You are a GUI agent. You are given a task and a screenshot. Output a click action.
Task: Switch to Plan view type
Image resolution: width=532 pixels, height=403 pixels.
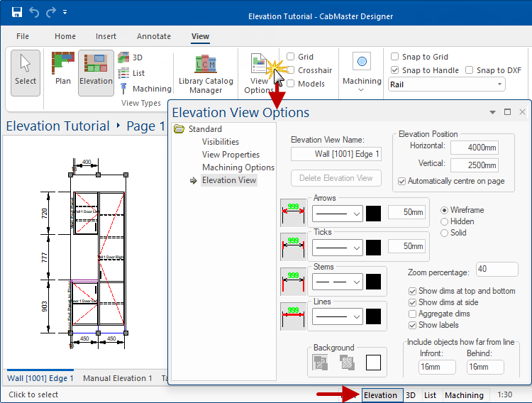(62, 69)
